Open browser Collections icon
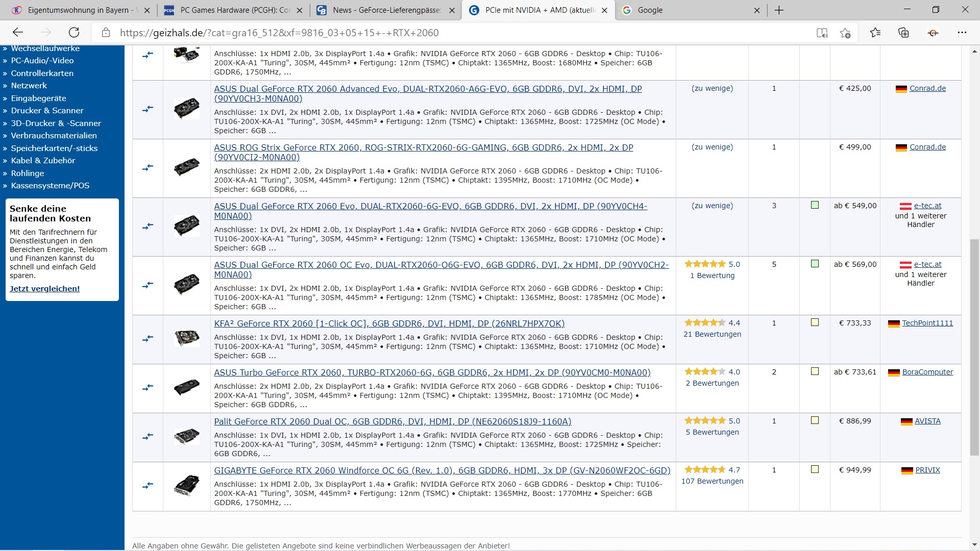Viewport: 980px width, 551px height. point(903,33)
